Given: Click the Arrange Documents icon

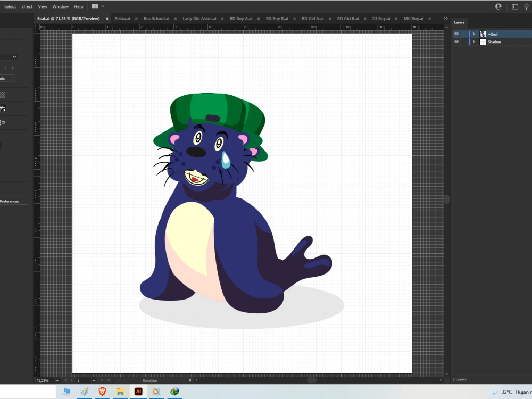Looking at the screenshot, I should coord(95,6).
